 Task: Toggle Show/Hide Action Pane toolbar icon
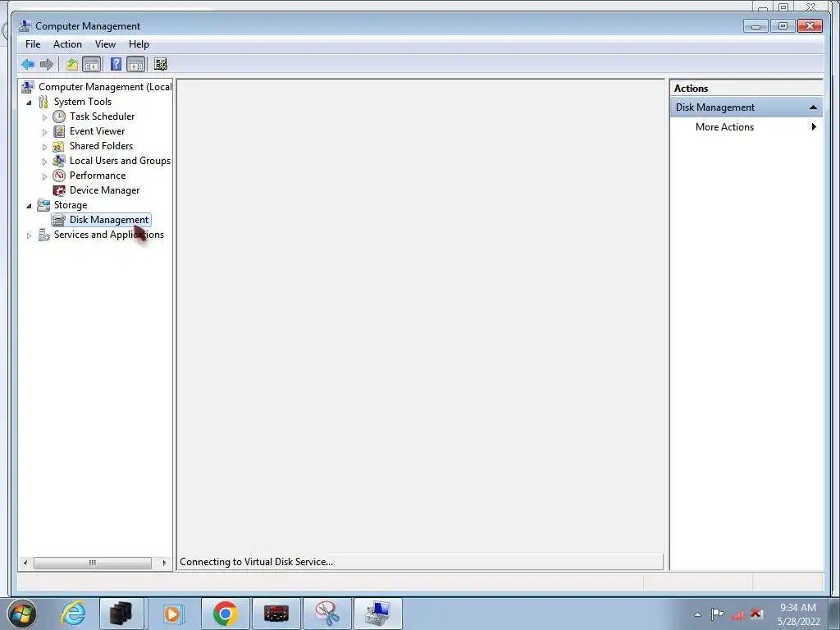click(136, 65)
